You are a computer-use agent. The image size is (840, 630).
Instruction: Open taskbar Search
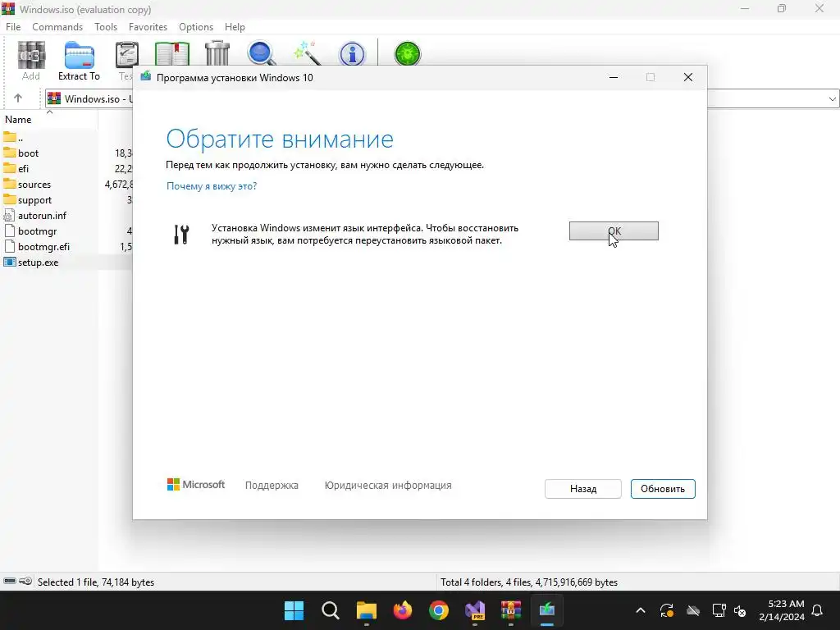tap(330, 610)
